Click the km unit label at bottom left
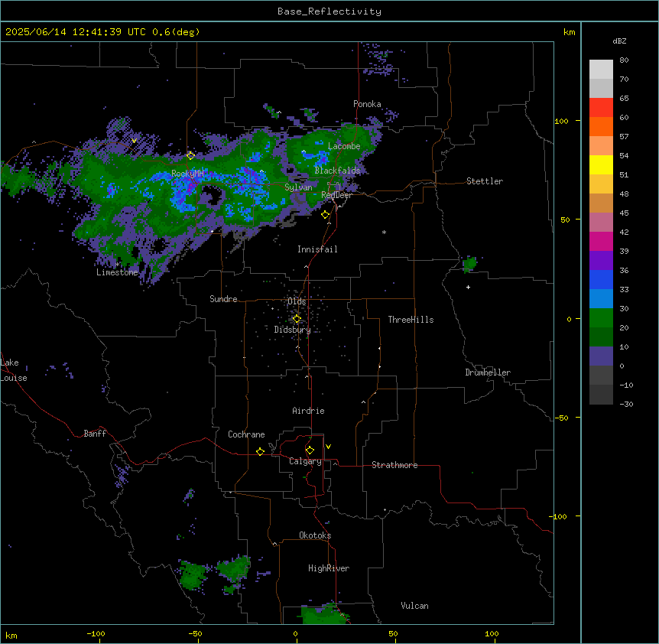This screenshot has width=659, height=644. (x=11, y=635)
